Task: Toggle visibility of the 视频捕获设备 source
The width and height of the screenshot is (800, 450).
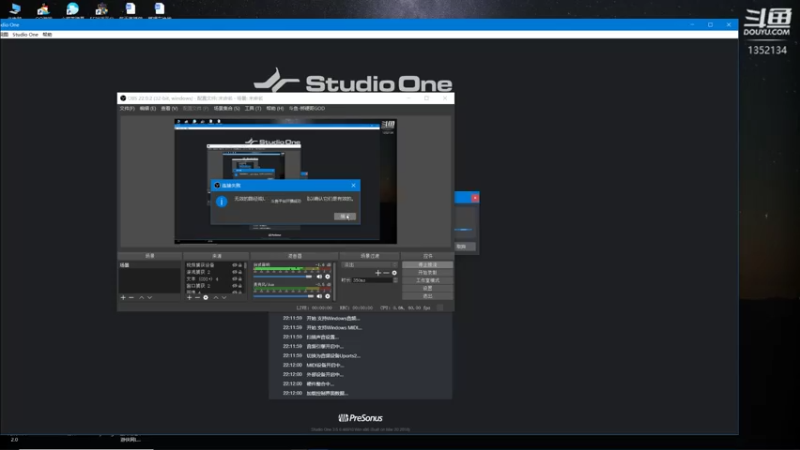Action: (x=235, y=265)
